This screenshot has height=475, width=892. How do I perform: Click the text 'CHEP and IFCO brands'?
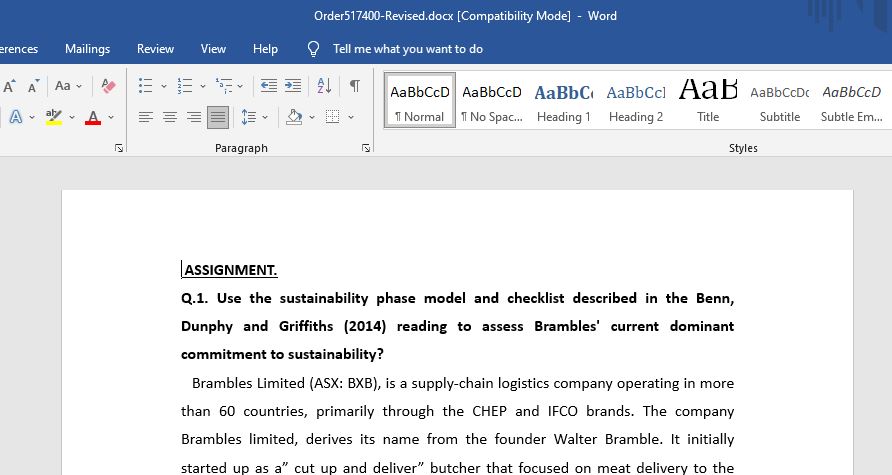click(552, 411)
